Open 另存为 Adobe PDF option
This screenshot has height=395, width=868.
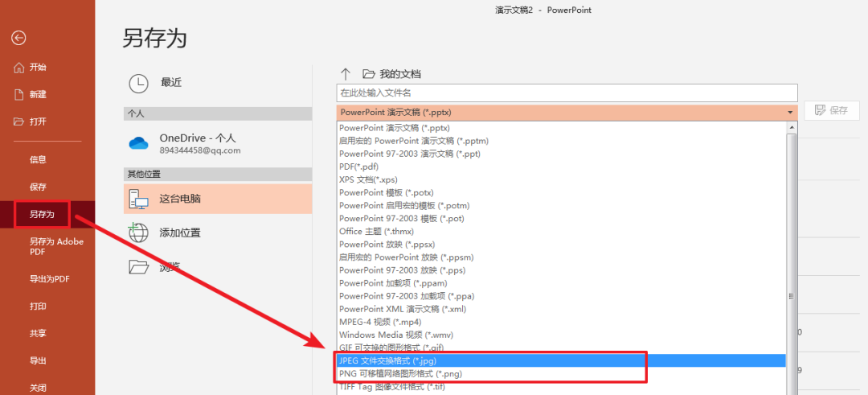tap(56, 246)
